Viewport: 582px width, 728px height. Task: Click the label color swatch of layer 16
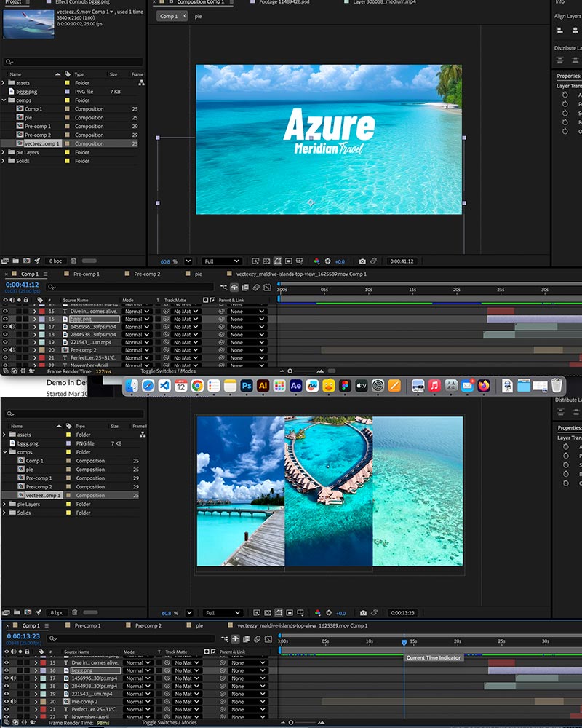pyautogui.click(x=40, y=318)
